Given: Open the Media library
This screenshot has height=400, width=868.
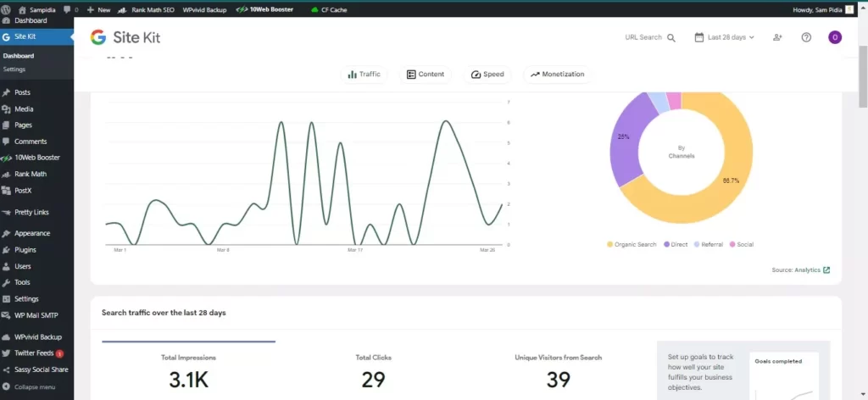Looking at the screenshot, I should [x=36, y=109].
